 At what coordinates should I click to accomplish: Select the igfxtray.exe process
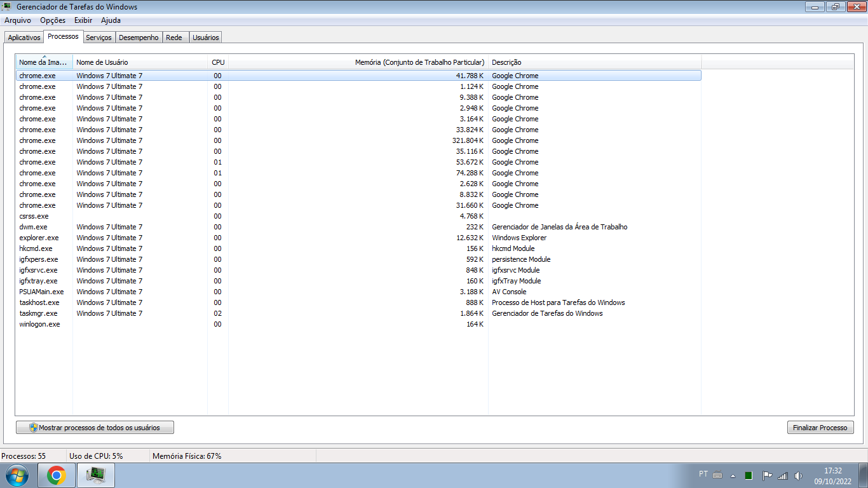click(358, 281)
